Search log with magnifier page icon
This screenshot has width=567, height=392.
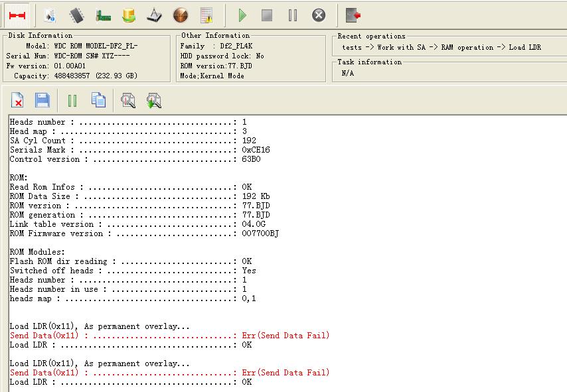128,100
